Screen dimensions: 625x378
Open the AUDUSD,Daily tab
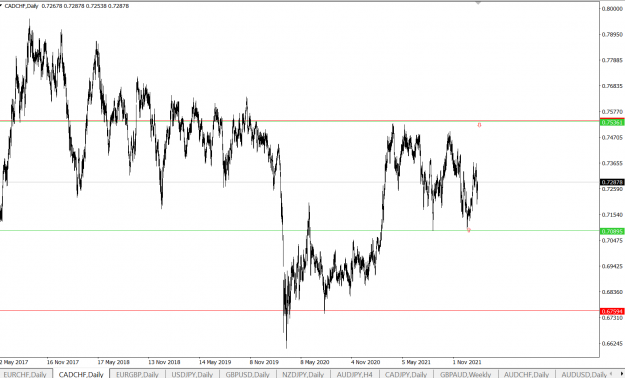(x=583, y=374)
